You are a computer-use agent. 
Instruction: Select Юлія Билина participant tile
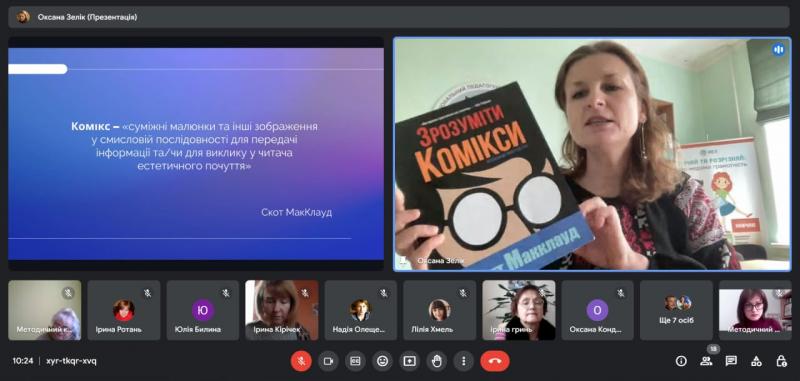point(203,310)
